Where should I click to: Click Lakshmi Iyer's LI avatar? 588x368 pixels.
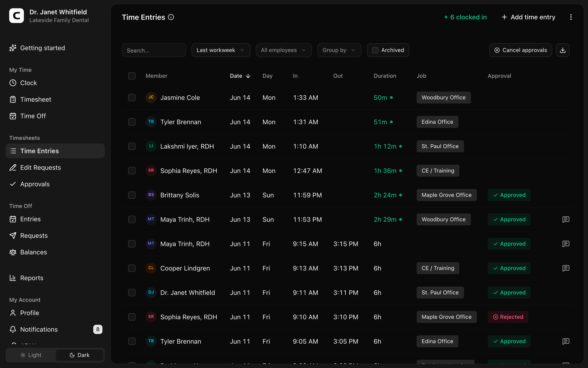[x=151, y=146]
